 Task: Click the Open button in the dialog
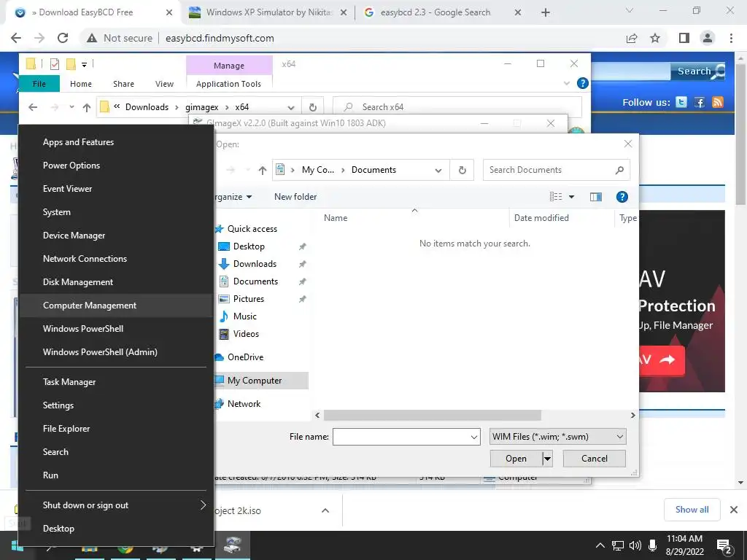tap(516, 459)
